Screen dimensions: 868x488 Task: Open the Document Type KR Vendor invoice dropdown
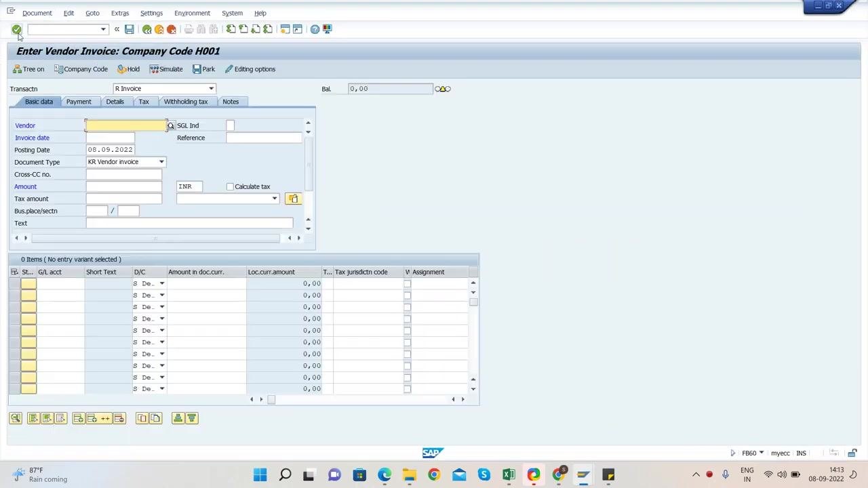point(161,162)
